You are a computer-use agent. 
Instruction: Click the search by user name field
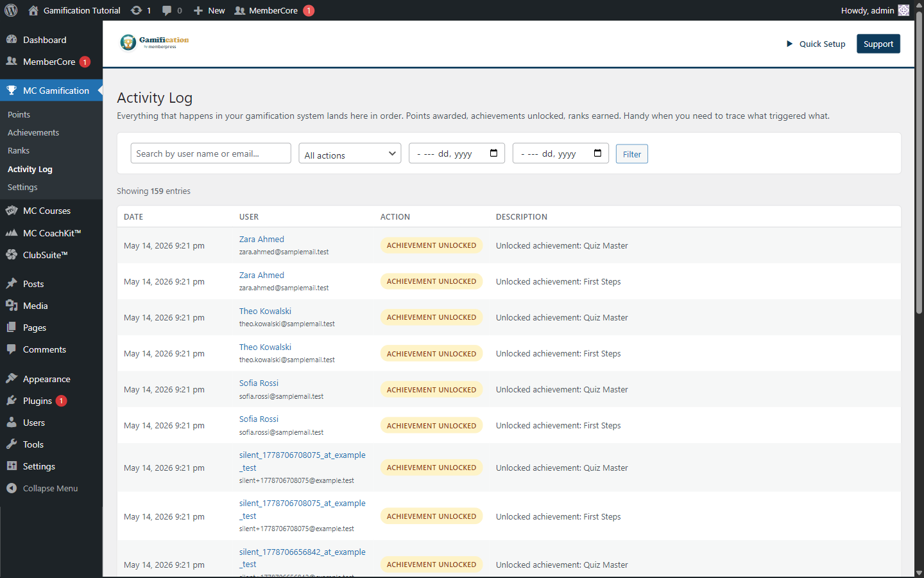[210, 153]
